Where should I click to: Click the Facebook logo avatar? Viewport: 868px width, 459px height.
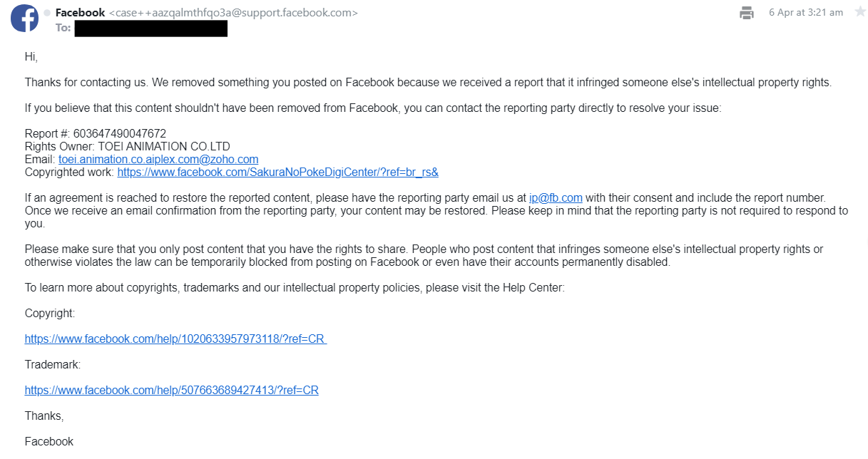pos(24,18)
